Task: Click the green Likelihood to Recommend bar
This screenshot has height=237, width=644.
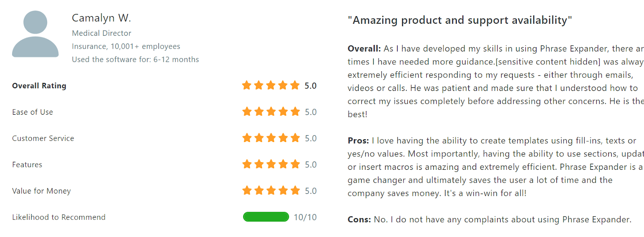Action: (266, 217)
